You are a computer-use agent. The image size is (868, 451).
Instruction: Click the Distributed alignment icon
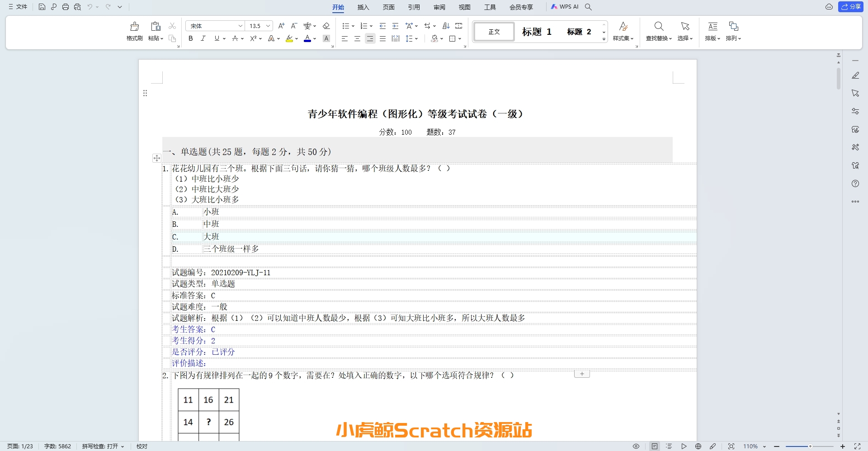tap(396, 38)
